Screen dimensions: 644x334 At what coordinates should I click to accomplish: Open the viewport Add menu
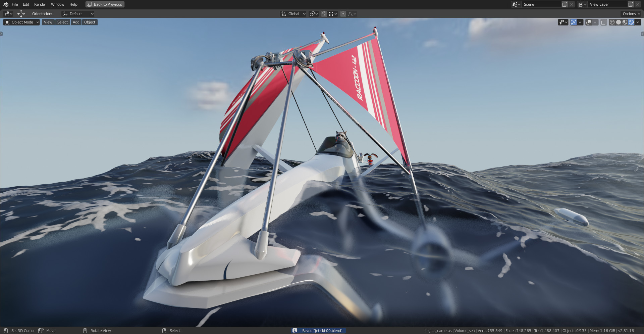pos(76,22)
